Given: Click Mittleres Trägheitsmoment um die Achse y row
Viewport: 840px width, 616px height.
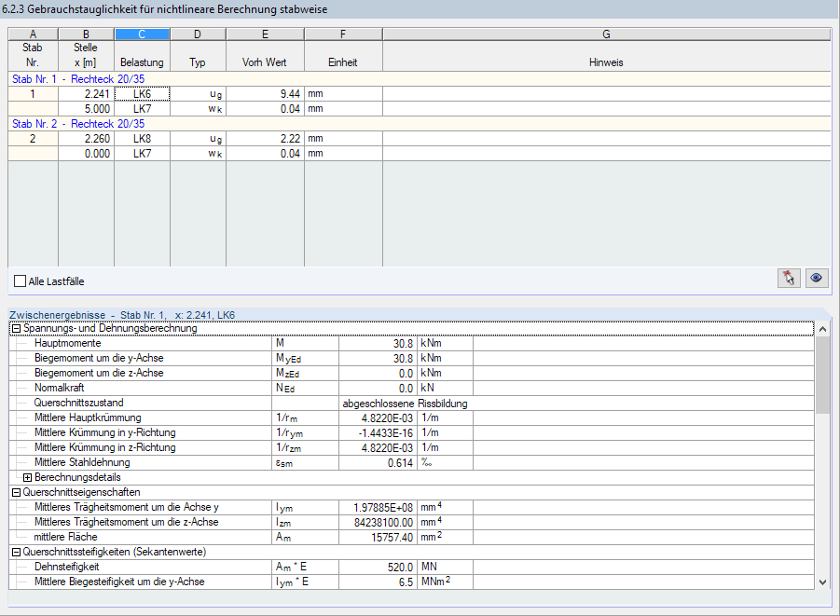Looking at the screenshot, I should coord(411,507).
